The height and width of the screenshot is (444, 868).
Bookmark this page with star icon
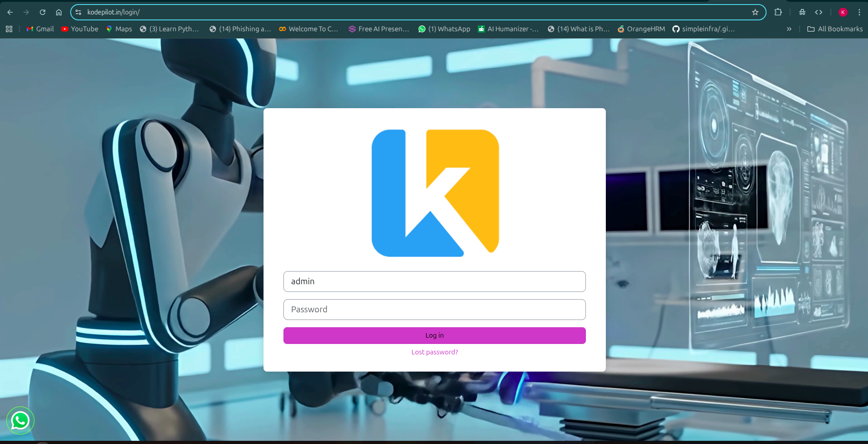click(755, 12)
